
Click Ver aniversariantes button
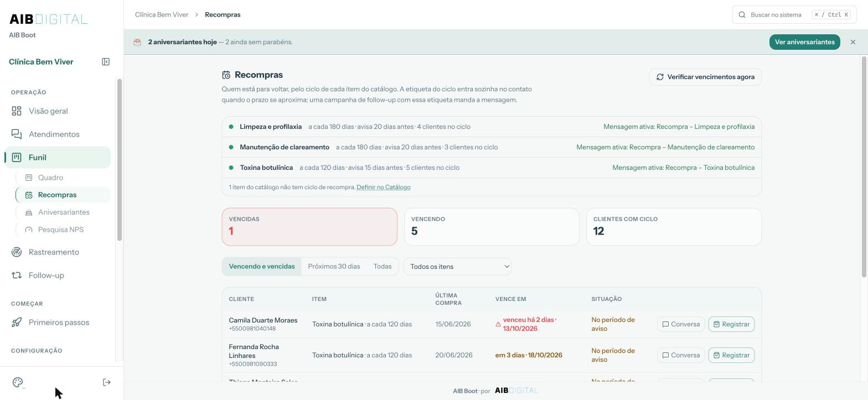tap(805, 42)
